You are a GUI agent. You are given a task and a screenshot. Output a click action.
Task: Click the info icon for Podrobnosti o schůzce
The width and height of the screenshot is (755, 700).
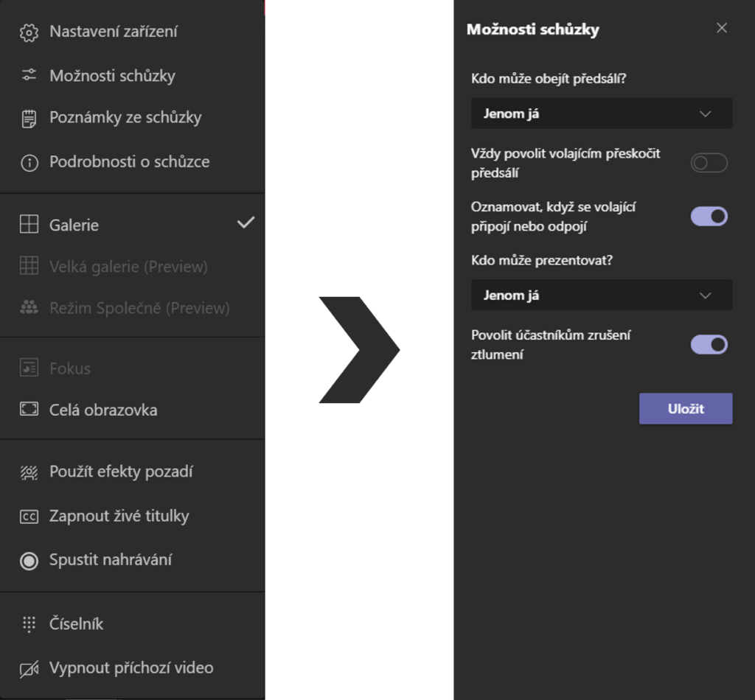[x=29, y=163]
